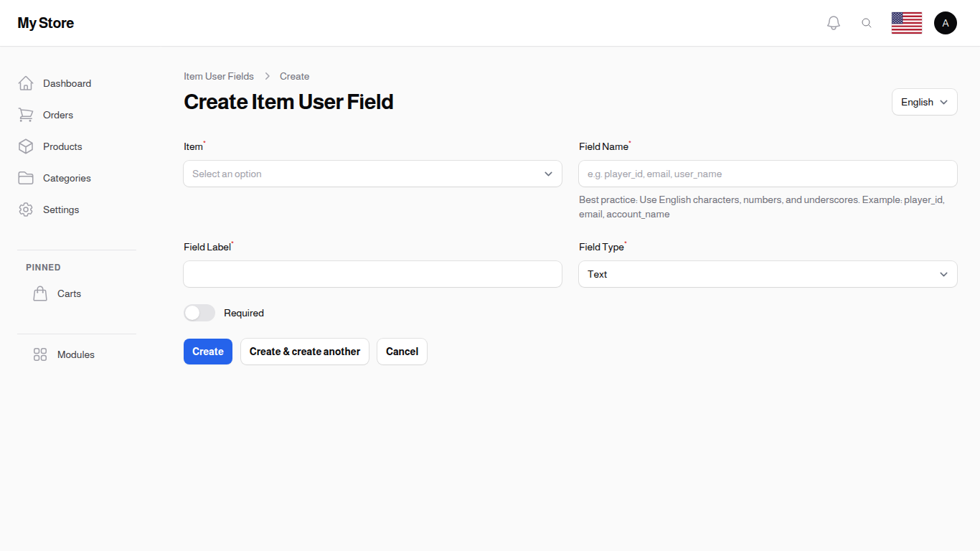The height and width of the screenshot is (551, 980).
Task: Click inside the Field Name input
Action: pos(768,174)
